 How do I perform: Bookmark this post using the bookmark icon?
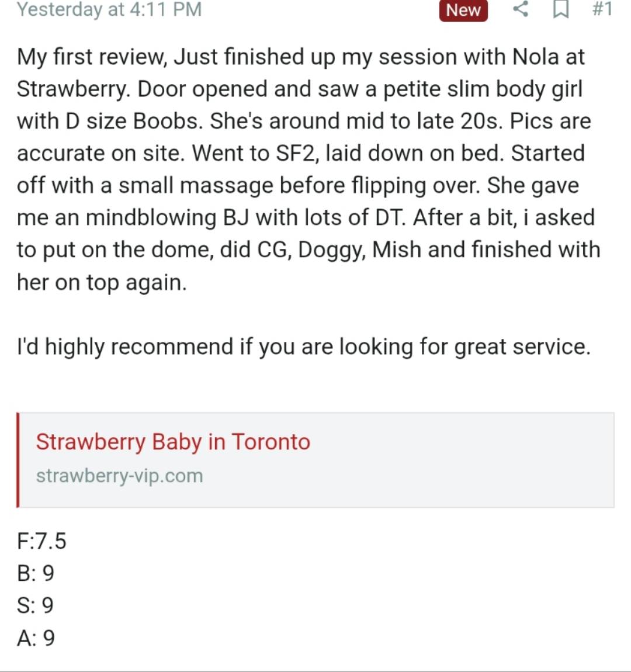(561, 9)
